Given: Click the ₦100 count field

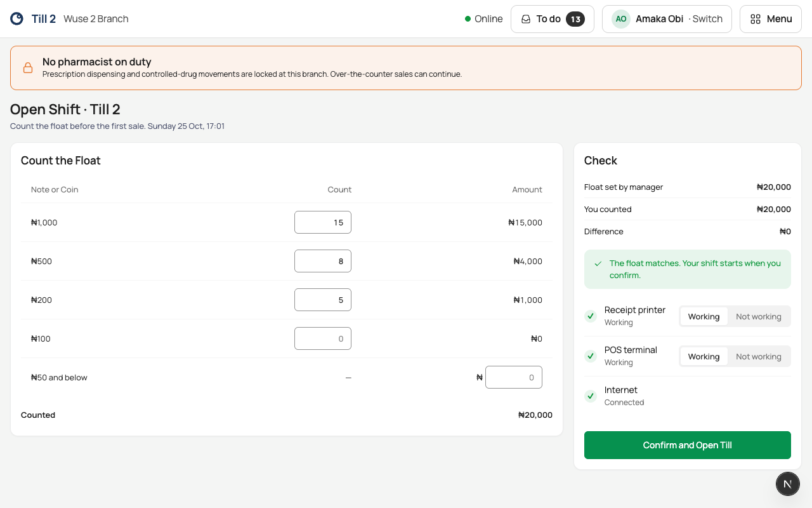Looking at the screenshot, I should point(323,338).
